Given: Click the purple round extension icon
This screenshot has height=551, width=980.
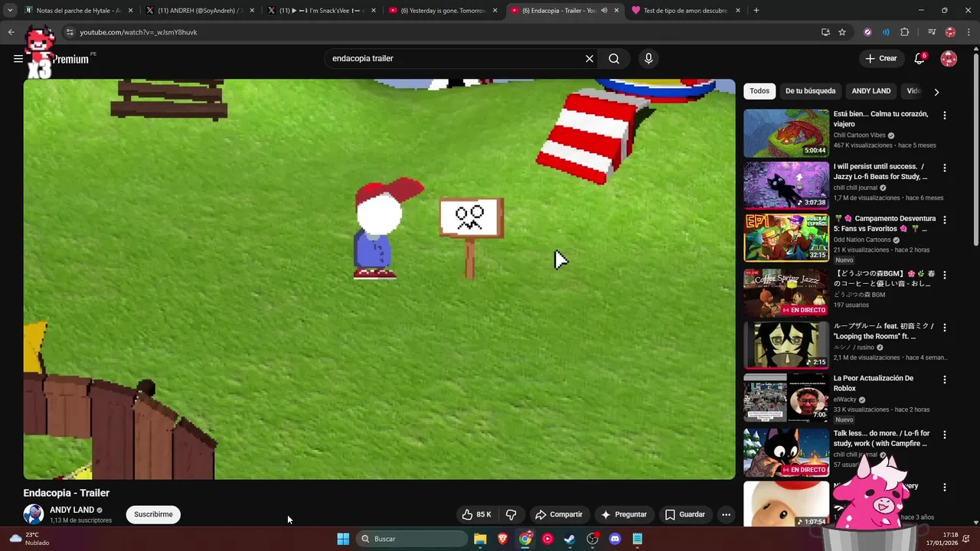Looking at the screenshot, I should (867, 32).
